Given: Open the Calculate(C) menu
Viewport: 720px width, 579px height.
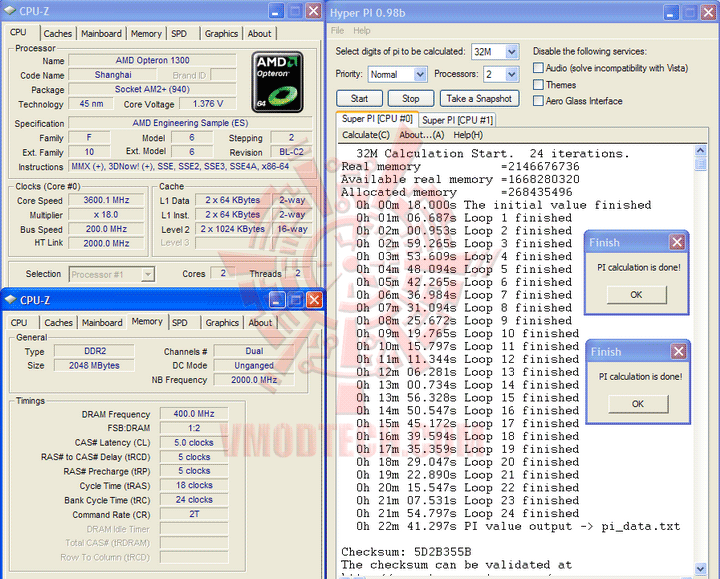Looking at the screenshot, I should point(366,135).
